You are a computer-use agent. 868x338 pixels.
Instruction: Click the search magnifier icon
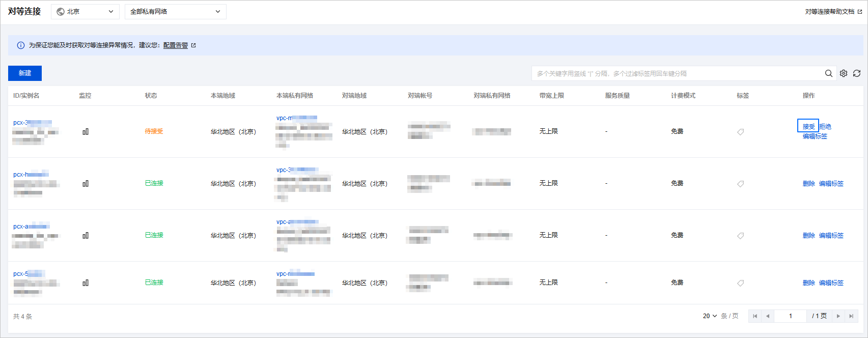point(829,73)
